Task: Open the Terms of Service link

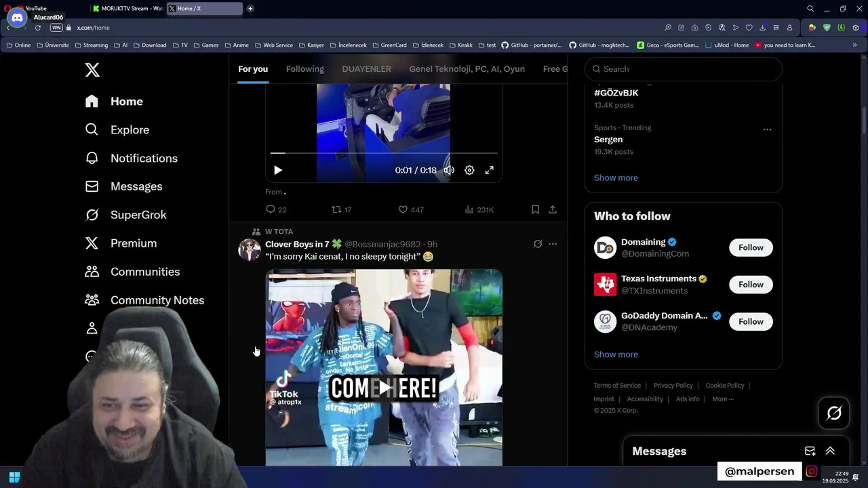Action: (x=617, y=386)
